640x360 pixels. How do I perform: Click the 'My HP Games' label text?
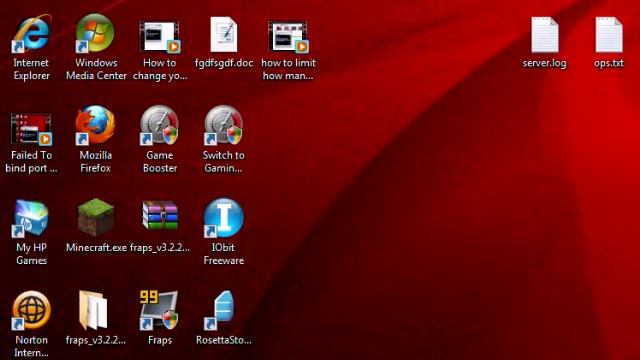(x=31, y=254)
